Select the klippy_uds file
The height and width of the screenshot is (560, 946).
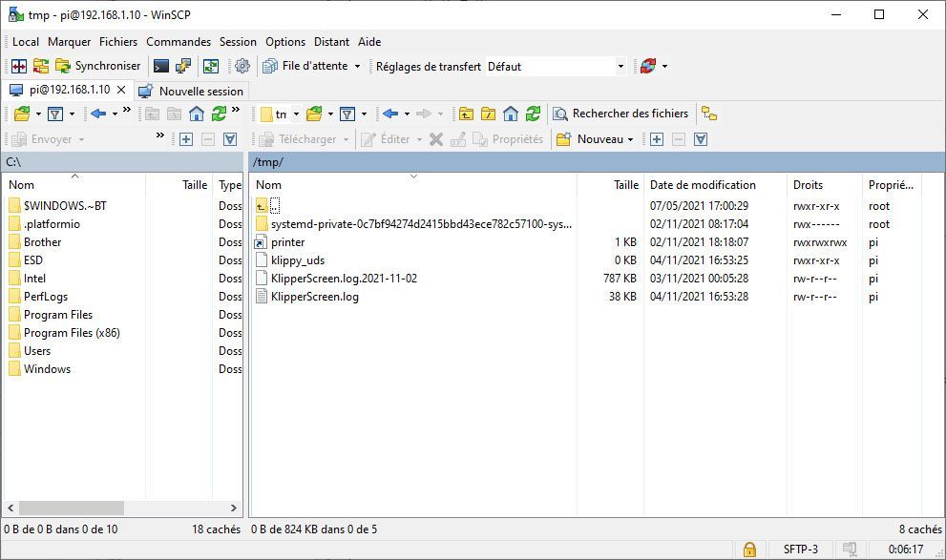(x=298, y=260)
